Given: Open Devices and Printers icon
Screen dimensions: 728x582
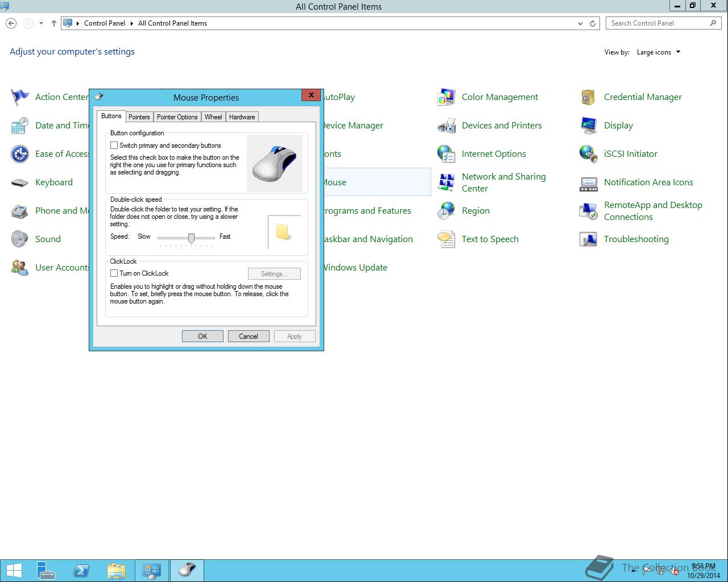Looking at the screenshot, I should (446, 126).
